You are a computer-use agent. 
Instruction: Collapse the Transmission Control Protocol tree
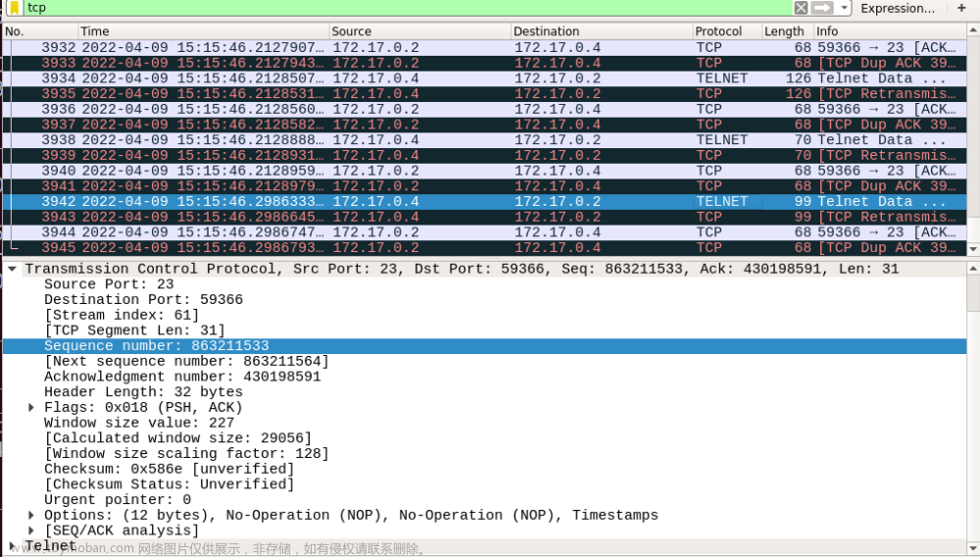pyautogui.click(x=12, y=269)
